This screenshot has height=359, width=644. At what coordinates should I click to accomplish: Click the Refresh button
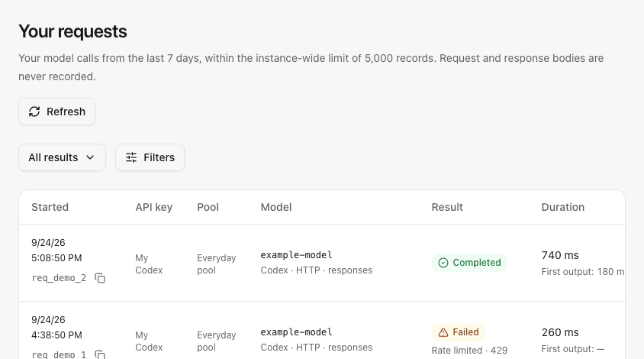(56, 112)
